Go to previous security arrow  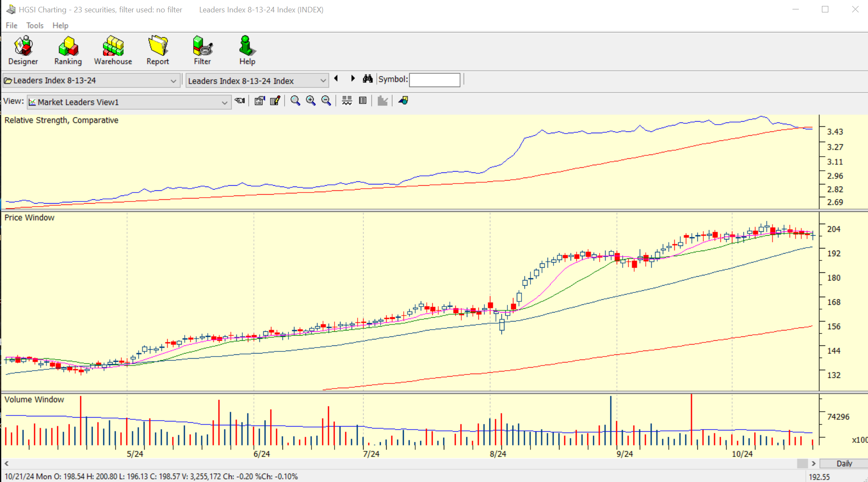pyautogui.click(x=336, y=79)
